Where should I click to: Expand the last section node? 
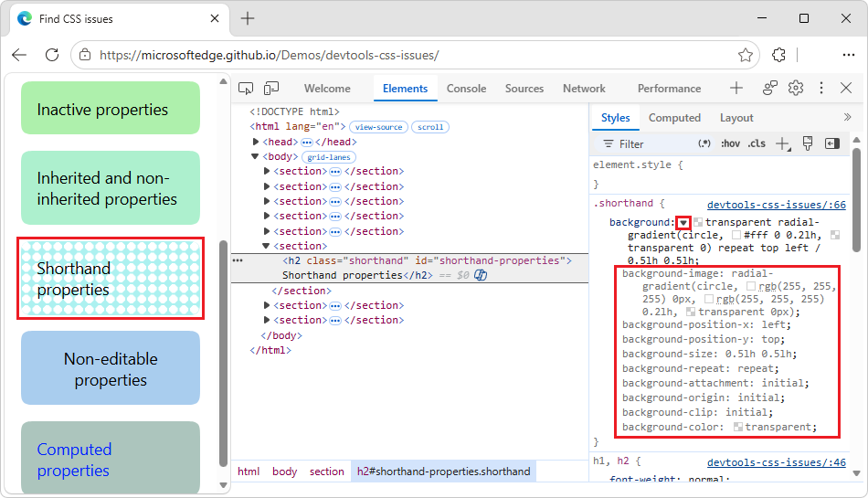tap(267, 320)
